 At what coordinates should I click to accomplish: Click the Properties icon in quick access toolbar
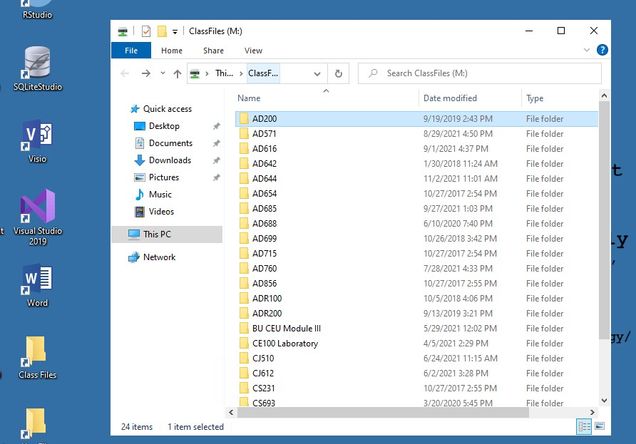pyautogui.click(x=146, y=31)
